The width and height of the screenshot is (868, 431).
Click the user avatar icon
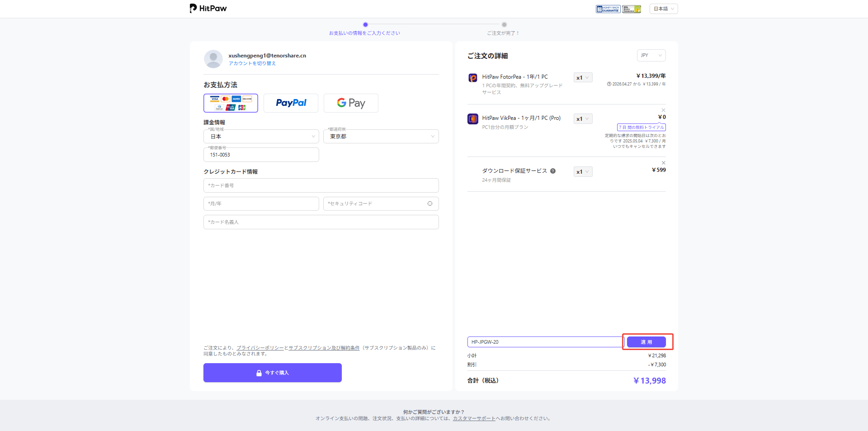[x=213, y=59]
